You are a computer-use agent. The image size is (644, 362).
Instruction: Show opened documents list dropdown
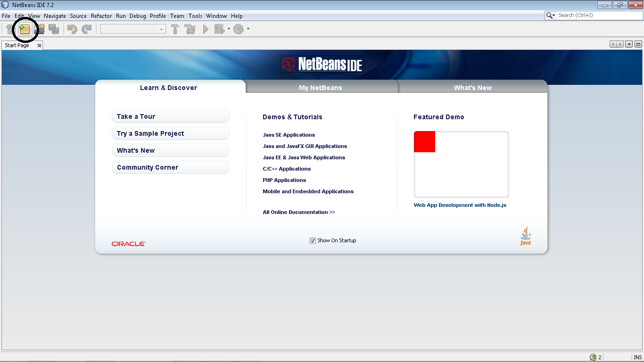pyautogui.click(x=629, y=44)
